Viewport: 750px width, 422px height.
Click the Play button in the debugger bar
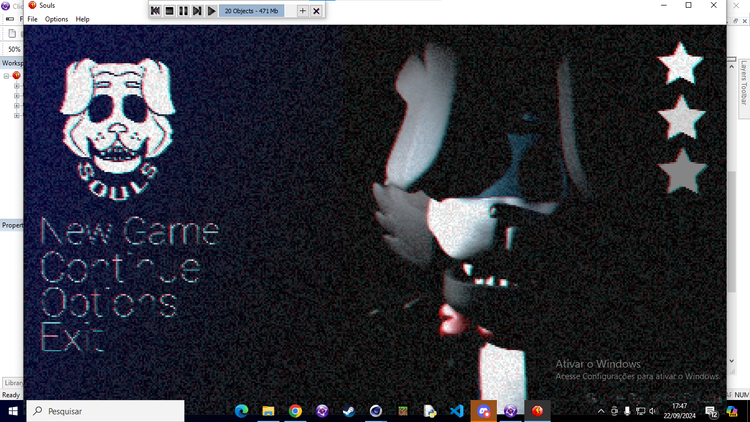(x=211, y=11)
